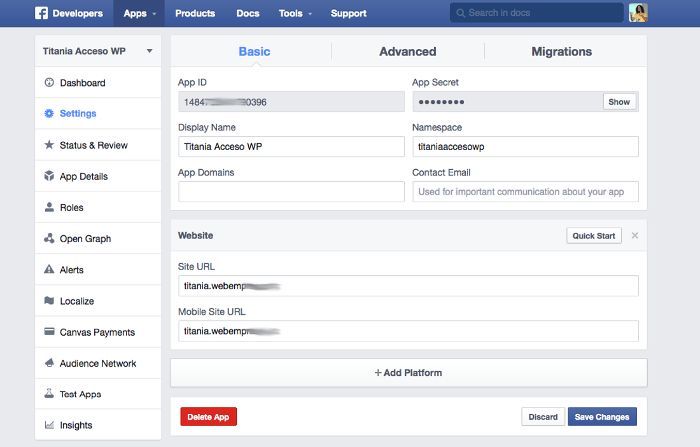
Task: Open Support in top navigation
Action: (x=349, y=13)
